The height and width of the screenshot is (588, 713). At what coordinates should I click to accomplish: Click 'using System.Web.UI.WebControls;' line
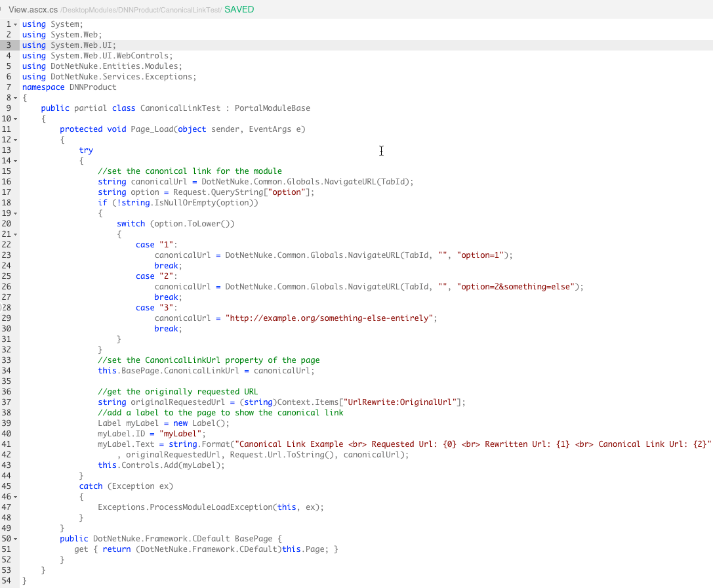pos(98,56)
